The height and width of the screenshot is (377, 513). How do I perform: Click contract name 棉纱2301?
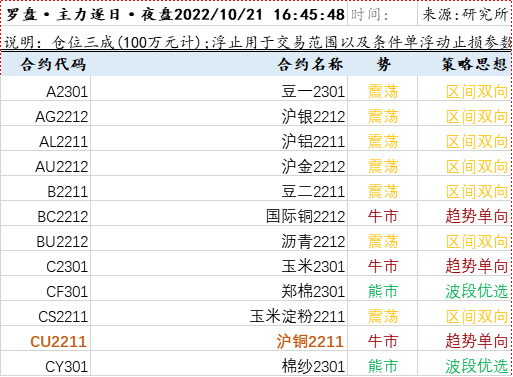(x=313, y=366)
